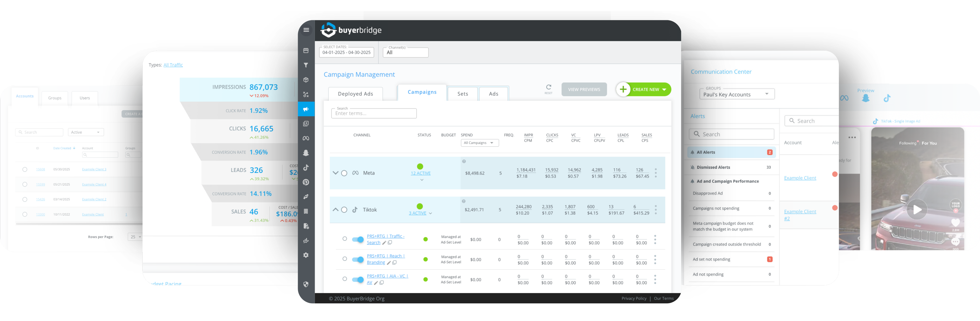Click the Select Dates range field
The width and height of the screenshot is (980, 321).
[347, 52]
